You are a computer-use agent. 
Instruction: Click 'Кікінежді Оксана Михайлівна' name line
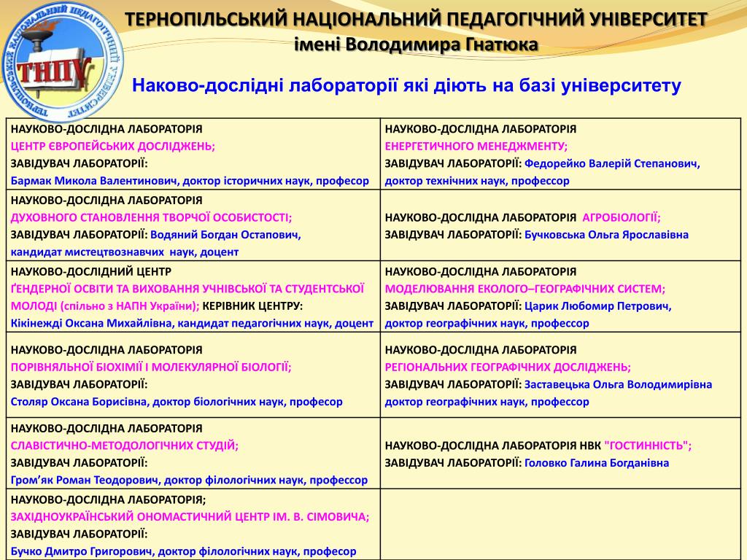90,324
